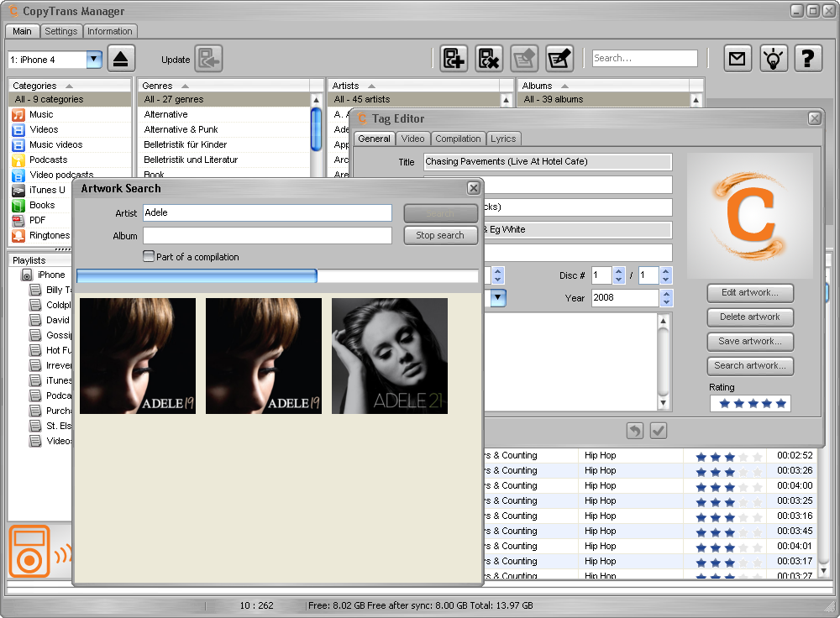Click the grayed edit tags toolbar icon
This screenshot has width=840, height=618.
[x=524, y=59]
